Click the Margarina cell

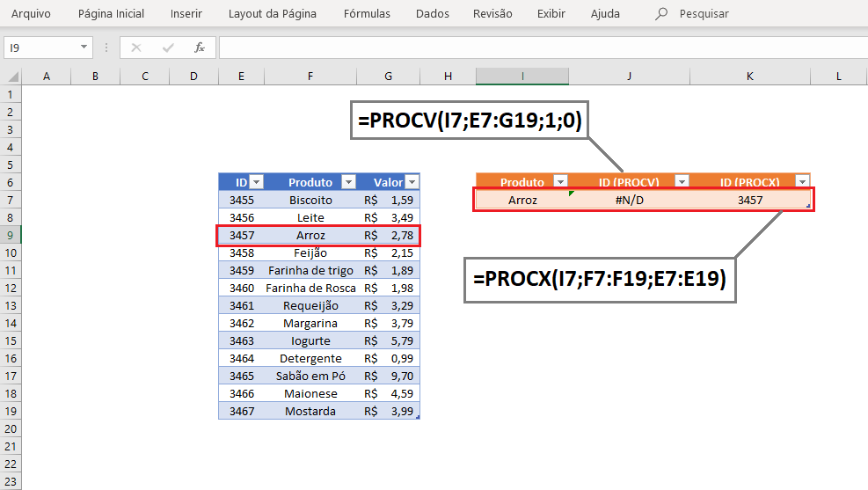(310, 324)
